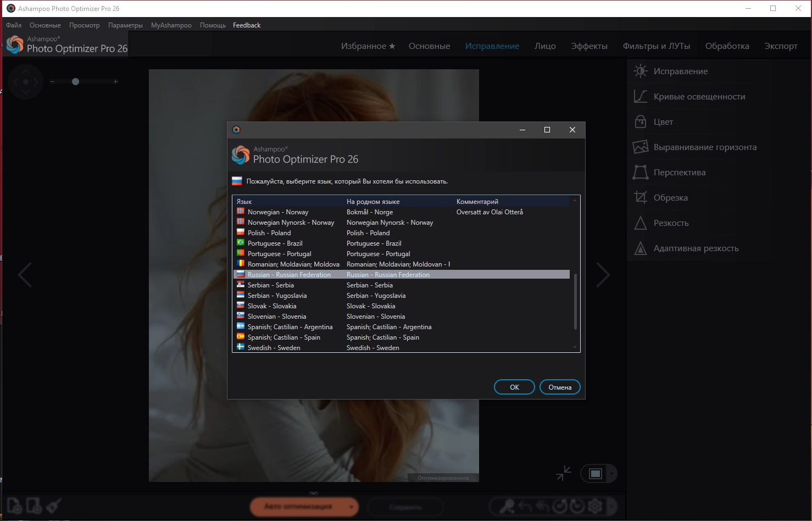
Task: Click the add folder icon in bottom toolbar
Action: tap(34, 506)
